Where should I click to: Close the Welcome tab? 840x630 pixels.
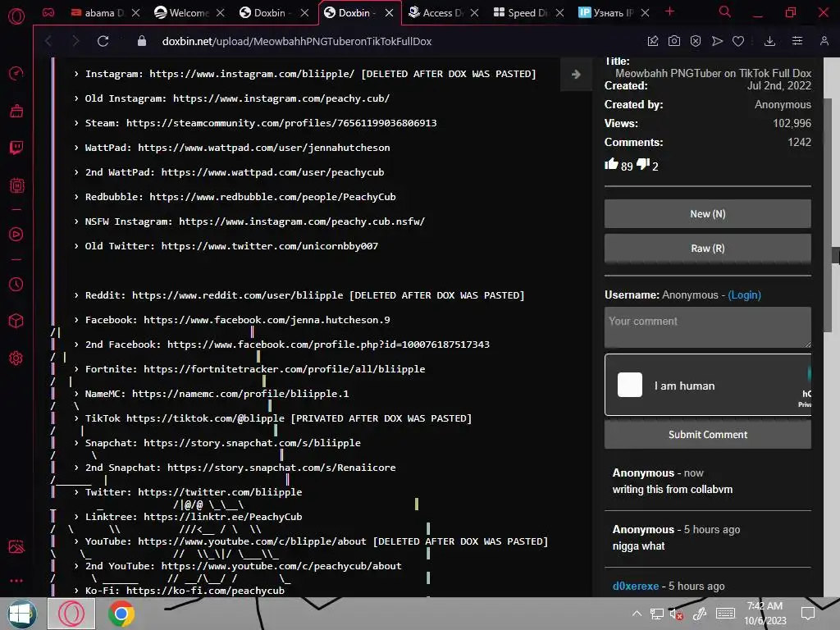click(x=220, y=13)
